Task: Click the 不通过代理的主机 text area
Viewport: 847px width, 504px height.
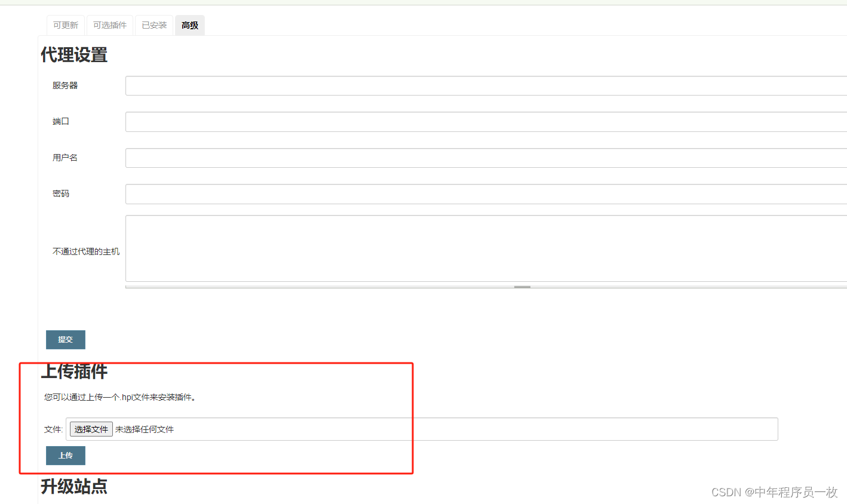Action: [486, 248]
